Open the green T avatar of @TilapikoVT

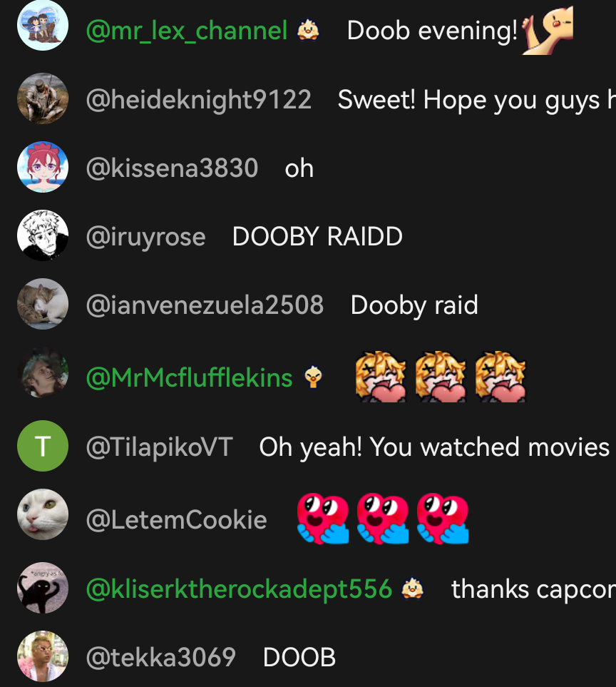click(43, 446)
